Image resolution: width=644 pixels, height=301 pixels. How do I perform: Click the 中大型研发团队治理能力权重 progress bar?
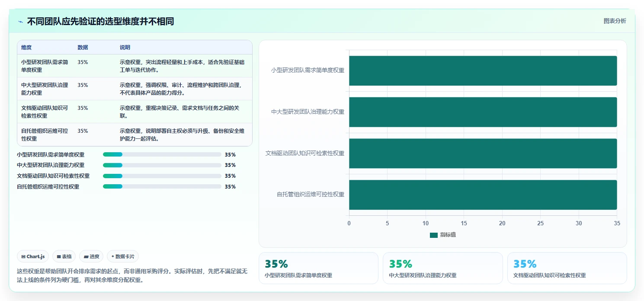click(162, 165)
